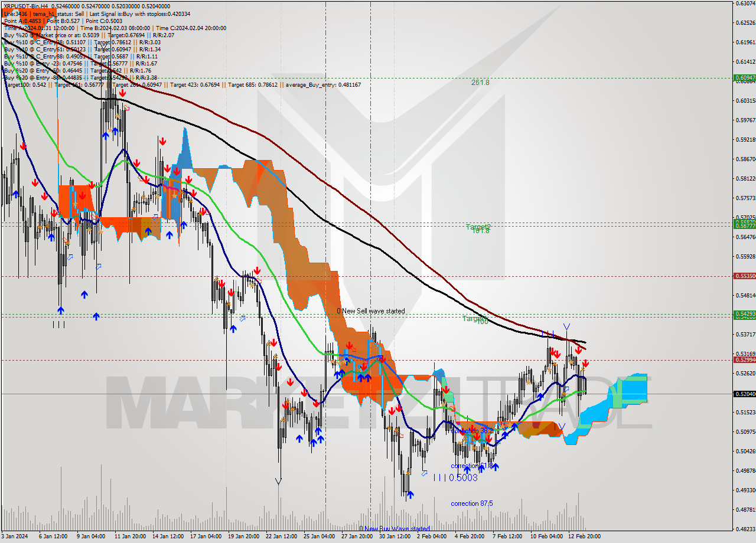Click the 0.50975 price axis label

(745, 431)
